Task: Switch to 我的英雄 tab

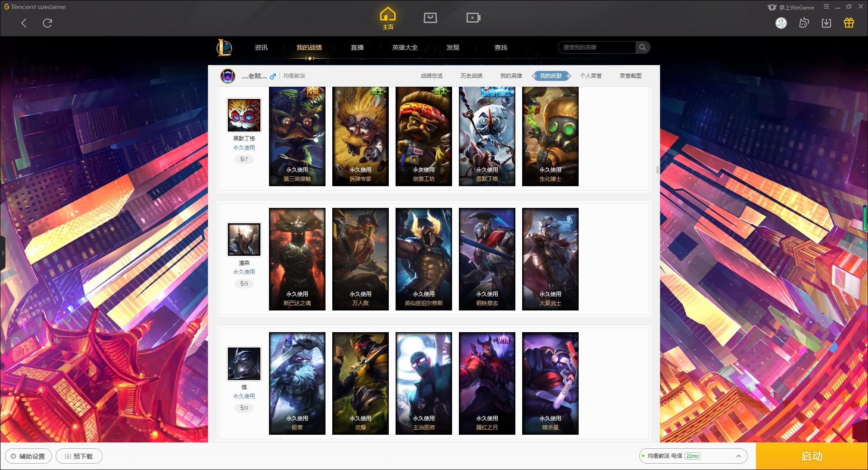Action: (x=511, y=76)
